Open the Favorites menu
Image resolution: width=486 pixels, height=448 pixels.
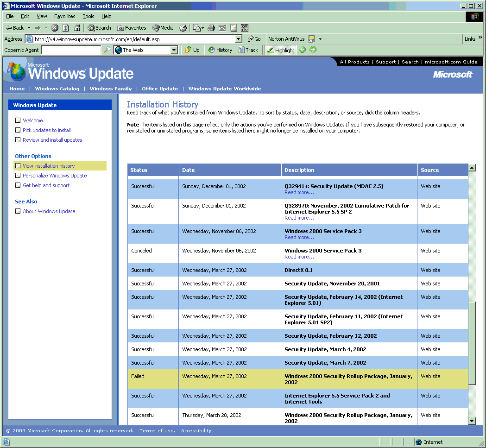pyautogui.click(x=64, y=16)
